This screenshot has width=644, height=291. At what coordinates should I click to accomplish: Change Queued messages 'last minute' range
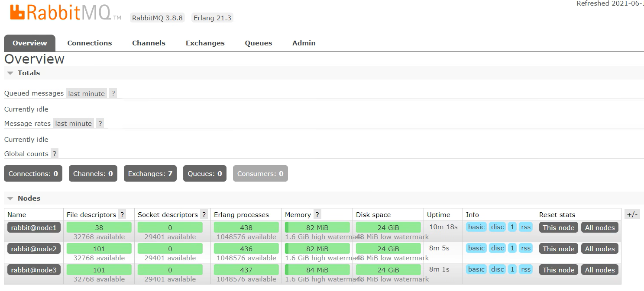click(x=87, y=93)
